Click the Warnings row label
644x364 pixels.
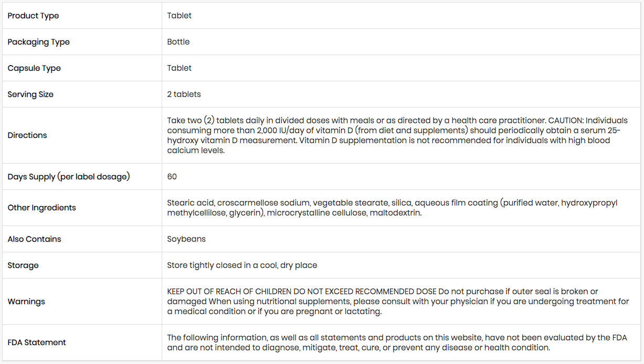[26, 302]
